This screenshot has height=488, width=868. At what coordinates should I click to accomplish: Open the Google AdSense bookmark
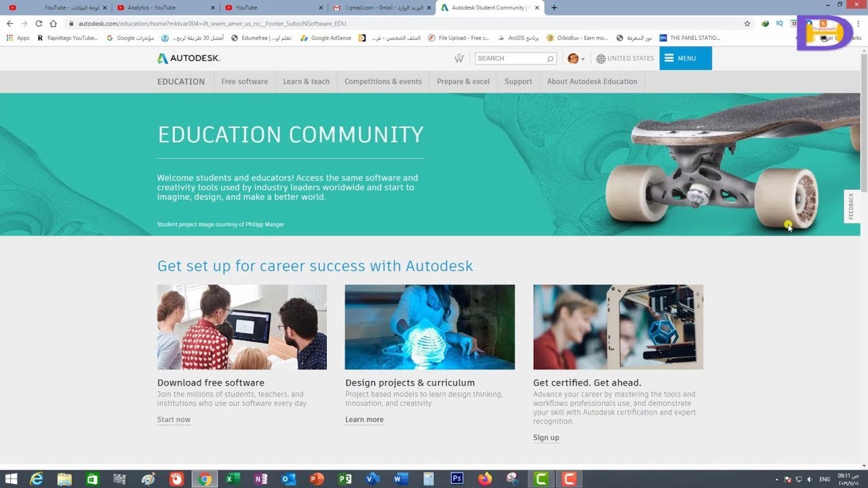pyautogui.click(x=325, y=38)
